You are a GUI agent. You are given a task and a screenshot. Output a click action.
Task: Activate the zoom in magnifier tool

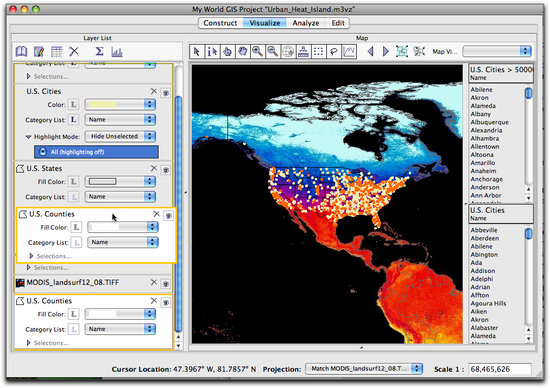pos(257,52)
